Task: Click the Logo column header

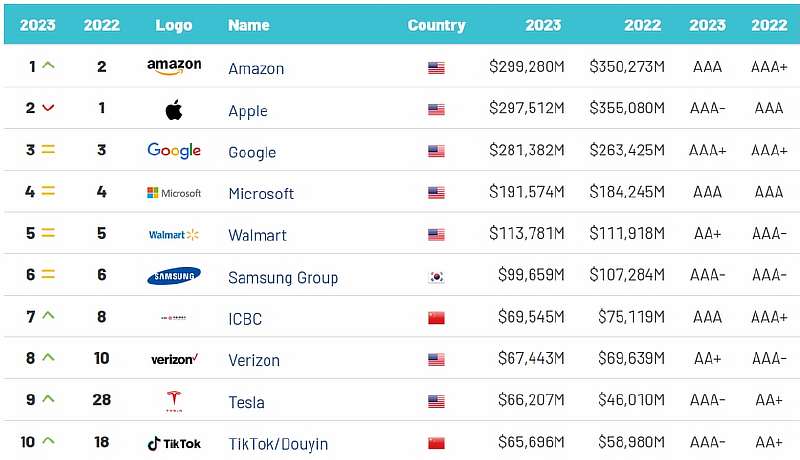Action: click(x=174, y=25)
